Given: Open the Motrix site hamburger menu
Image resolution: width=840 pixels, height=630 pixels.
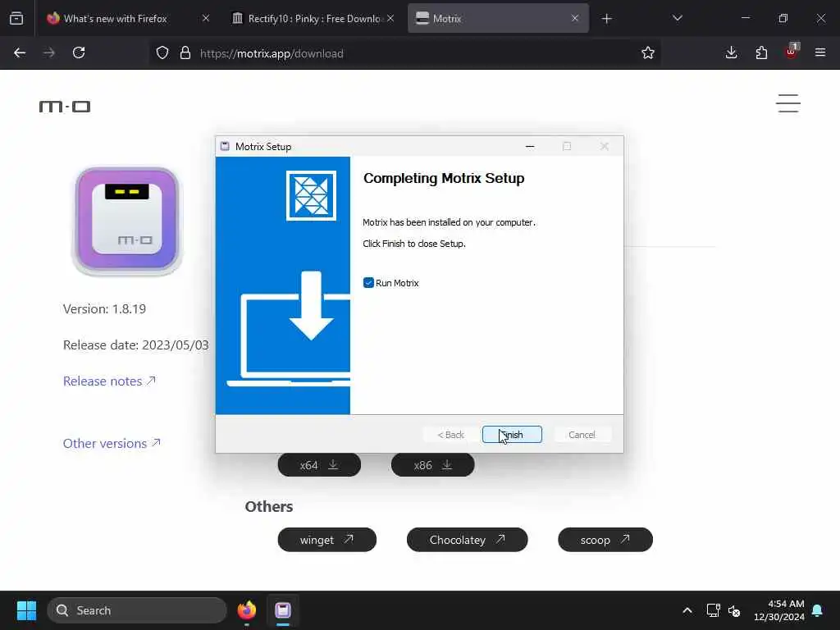Looking at the screenshot, I should (788, 103).
